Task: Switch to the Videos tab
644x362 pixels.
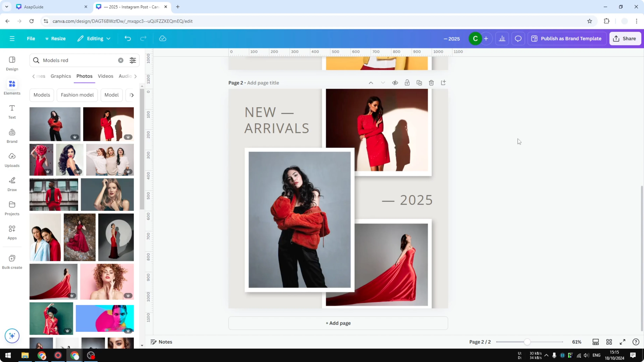Action: 106,76
